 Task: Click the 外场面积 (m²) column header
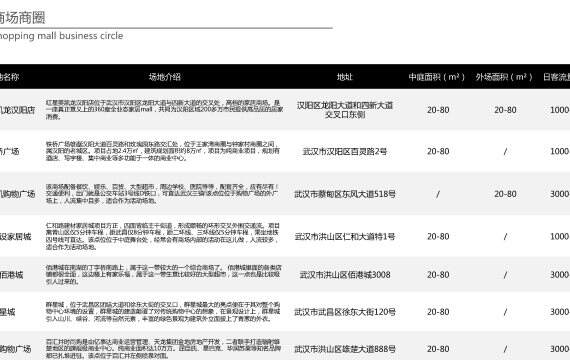(504, 77)
